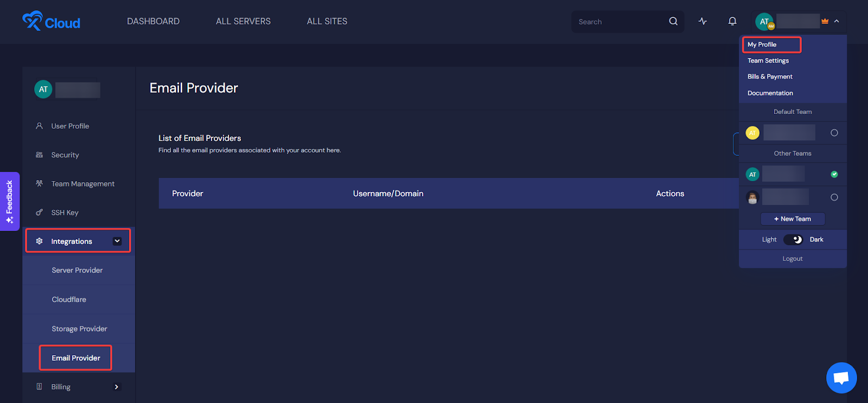
Task: Open Cloudflare under Integrations
Action: coord(69,299)
